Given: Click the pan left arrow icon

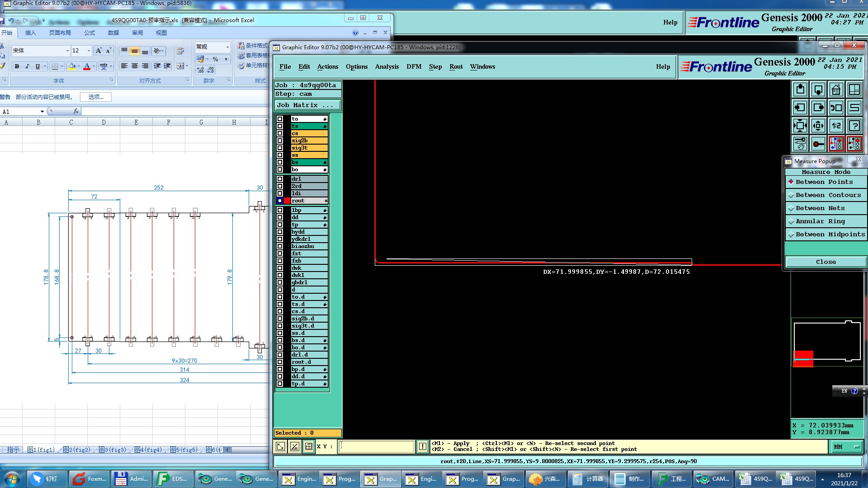Looking at the screenshot, I should click(800, 108).
